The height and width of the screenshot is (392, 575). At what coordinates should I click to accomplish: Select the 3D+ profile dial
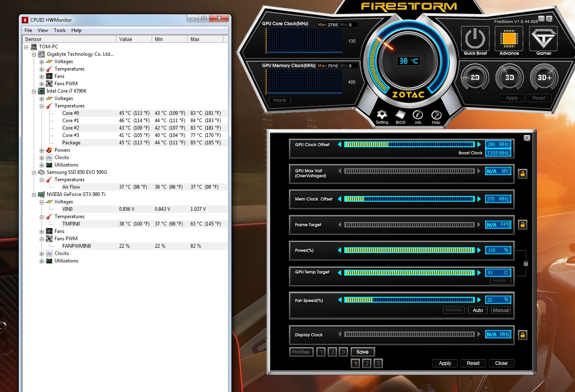[x=544, y=77]
